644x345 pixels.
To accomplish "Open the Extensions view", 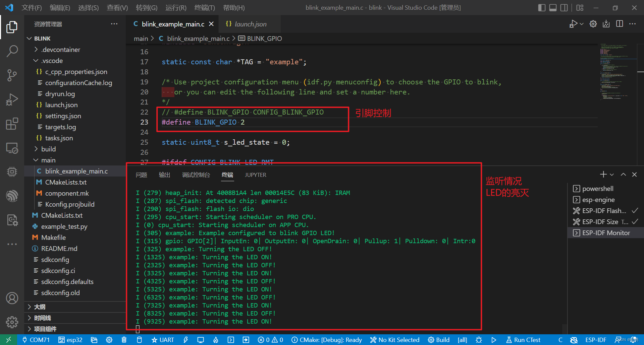I will click(x=12, y=124).
